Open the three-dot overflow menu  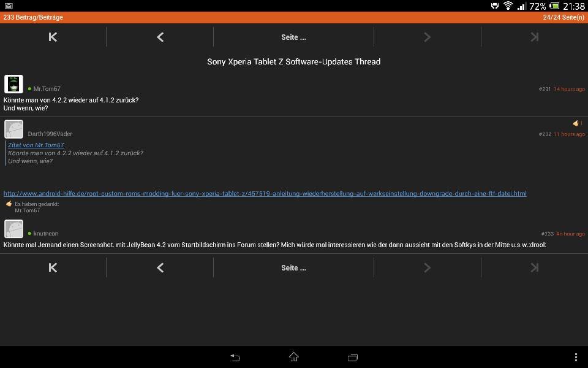pyautogui.click(x=576, y=357)
